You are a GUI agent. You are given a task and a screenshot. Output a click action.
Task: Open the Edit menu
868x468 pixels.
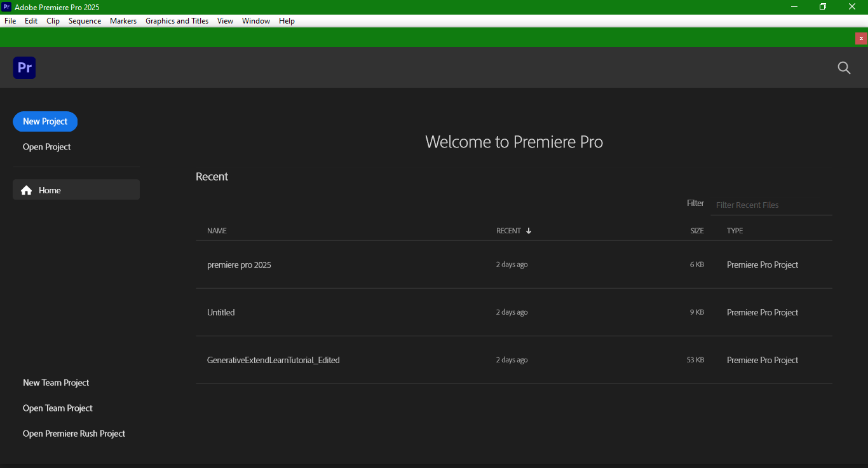(31, 21)
